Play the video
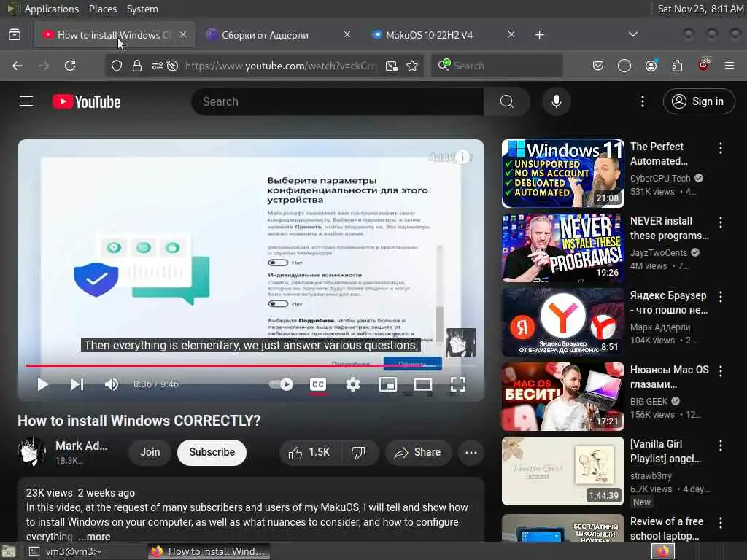This screenshot has width=747, height=560. point(43,384)
